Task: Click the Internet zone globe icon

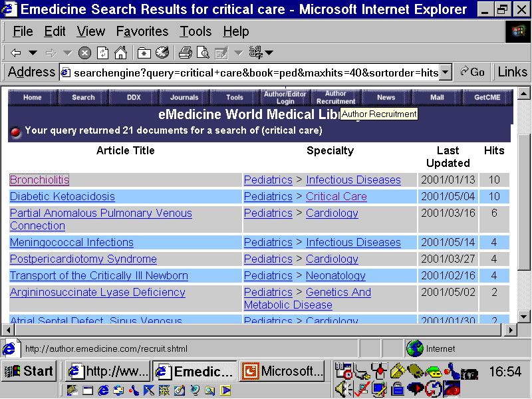Action: pyautogui.click(x=414, y=348)
